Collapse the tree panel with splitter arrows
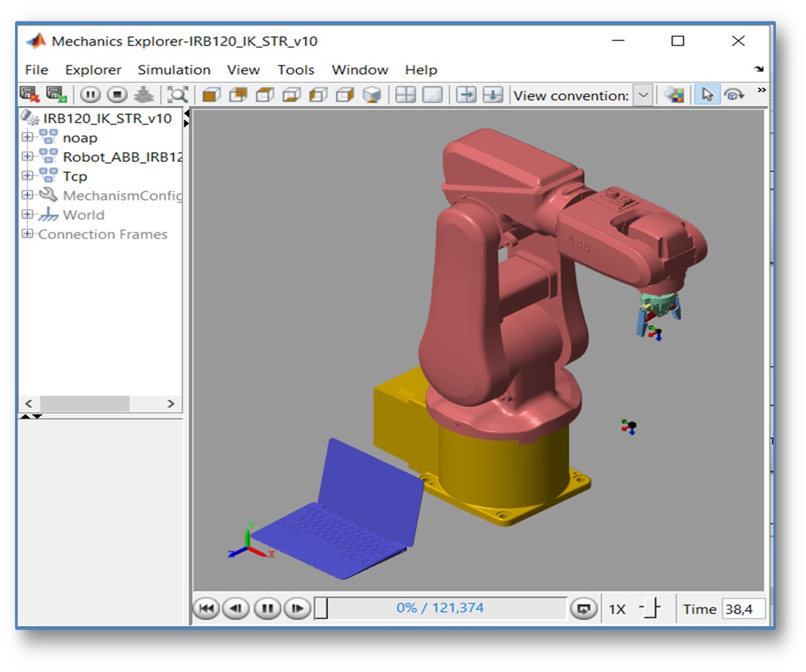Image resolution: width=806 pixels, height=672 pixels. [x=187, y=118]
